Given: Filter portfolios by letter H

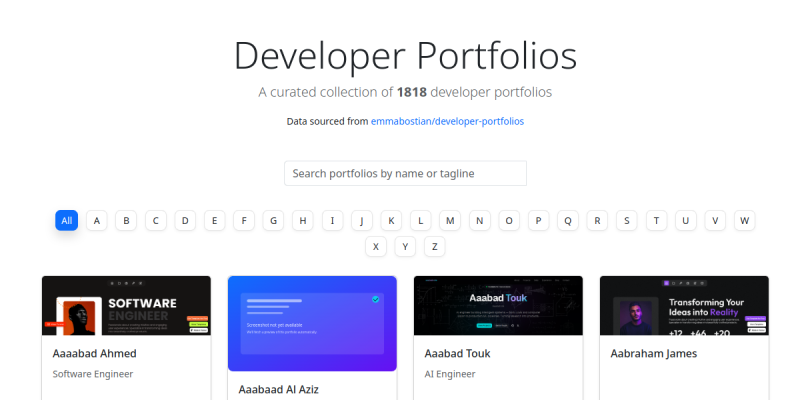Looking at the screenshot, I should (303, 220).
